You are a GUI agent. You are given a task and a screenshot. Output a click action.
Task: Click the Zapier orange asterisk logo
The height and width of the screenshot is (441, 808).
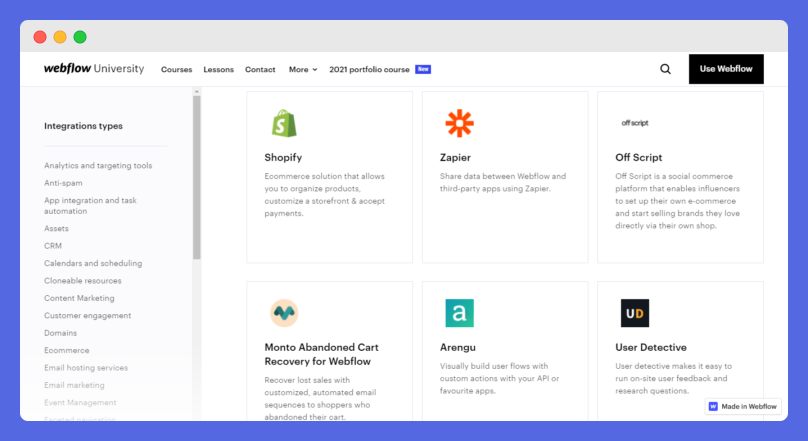click(459, 123)
